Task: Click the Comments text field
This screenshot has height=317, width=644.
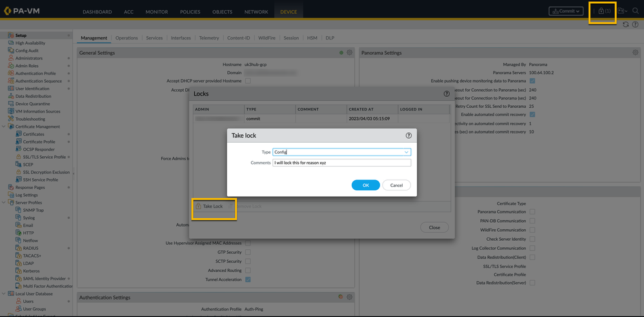Action: pyautogui.click(x=341, y=163)
